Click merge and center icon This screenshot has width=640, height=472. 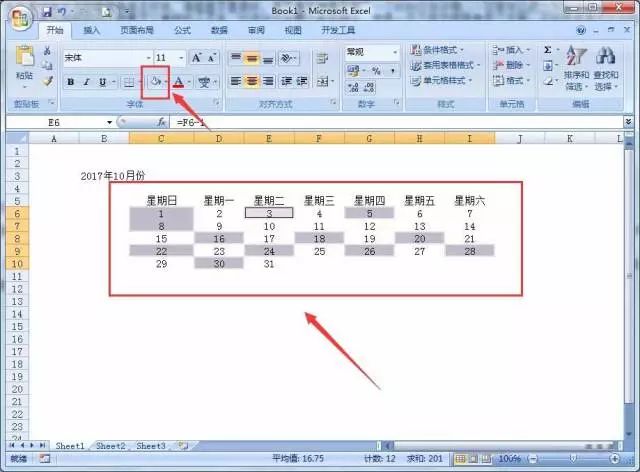[322, 81]
